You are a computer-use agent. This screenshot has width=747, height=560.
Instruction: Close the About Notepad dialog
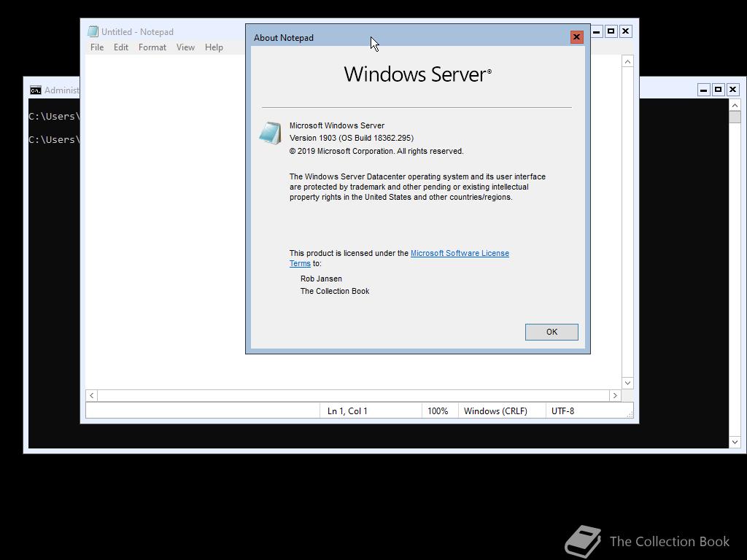click(576, 37)
